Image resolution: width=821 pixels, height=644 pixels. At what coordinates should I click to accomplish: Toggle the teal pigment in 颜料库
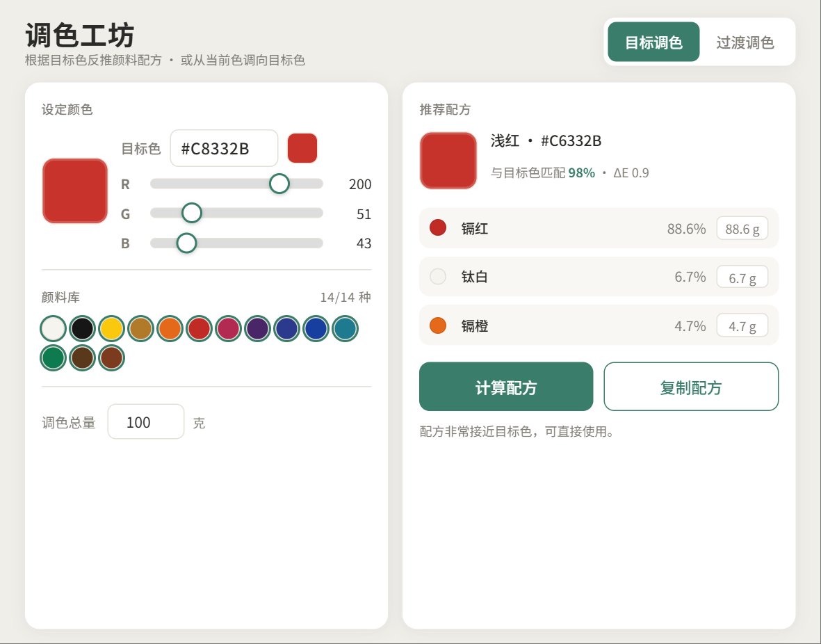[x=345, y=328]
